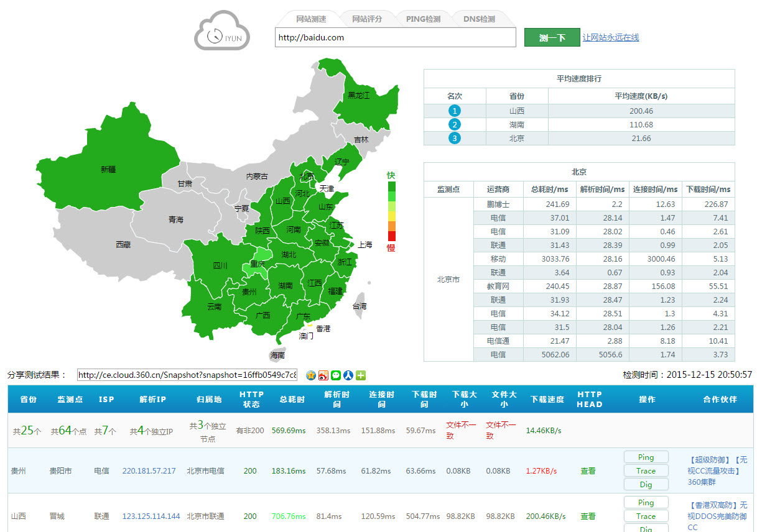The width and height of the screenshot is (757, 532).
Task: Click red 慢 legend swatch
Action: tap(391, 236)
